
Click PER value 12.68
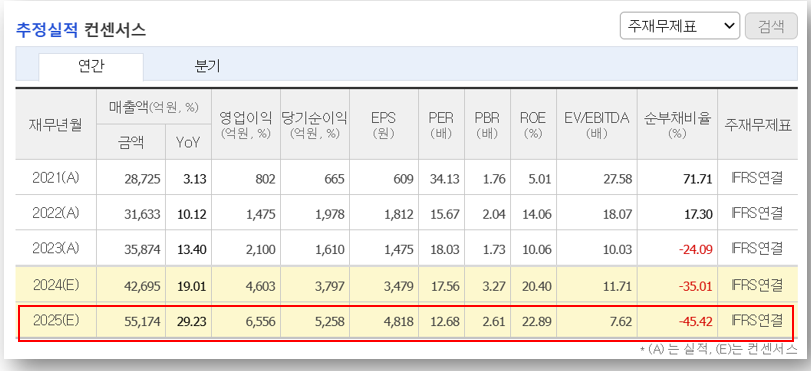(444, 322)
